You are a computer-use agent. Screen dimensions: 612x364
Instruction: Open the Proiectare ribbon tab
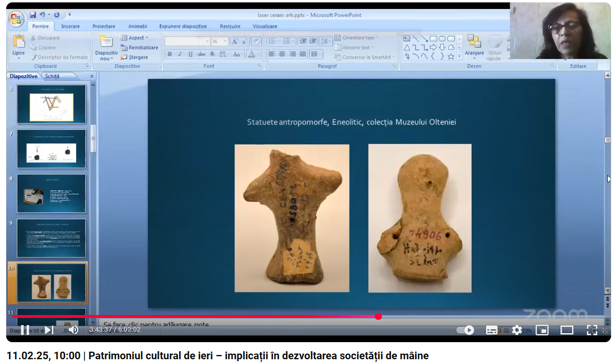tap(104, 26)
